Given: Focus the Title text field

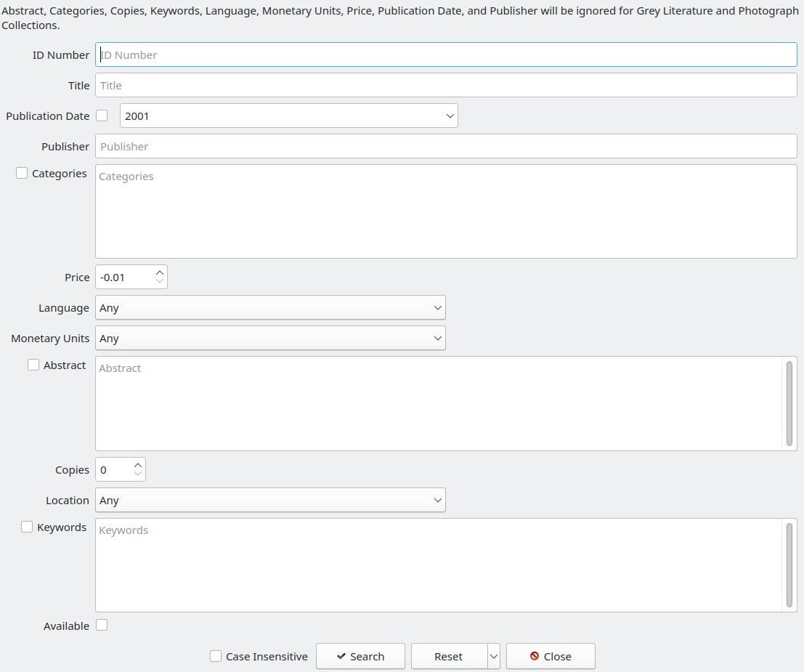Looking at the screenshot, I should [446, 85].
